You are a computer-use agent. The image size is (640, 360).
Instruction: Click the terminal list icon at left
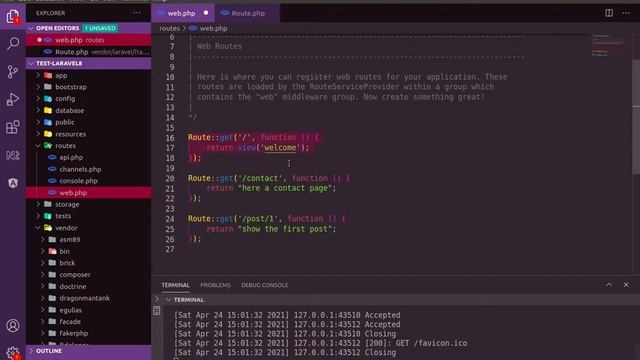tap(156, 311)
